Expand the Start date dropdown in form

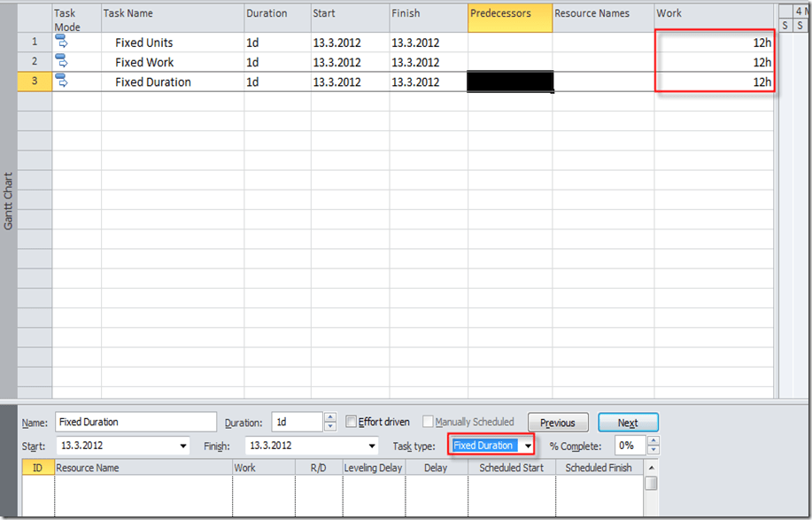[183, 446]
